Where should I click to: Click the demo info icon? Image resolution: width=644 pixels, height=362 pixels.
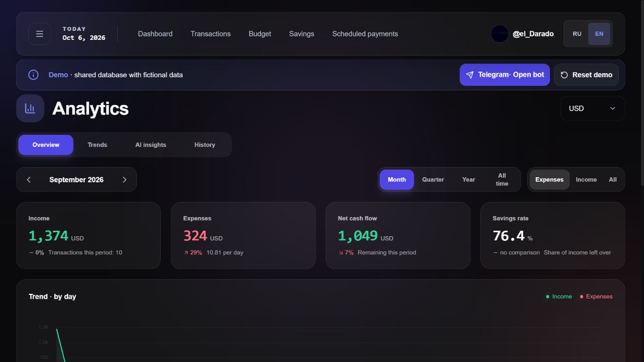[33, 75]
